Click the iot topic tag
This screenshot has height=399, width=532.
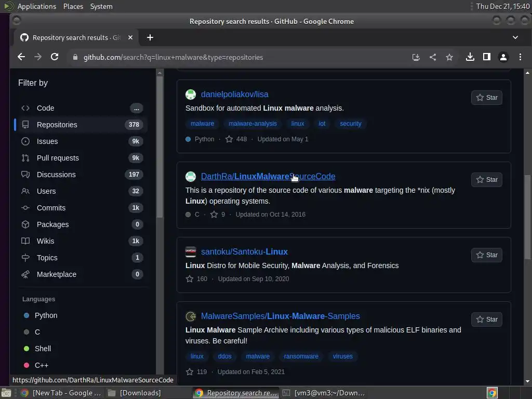[x=322, y=124]
